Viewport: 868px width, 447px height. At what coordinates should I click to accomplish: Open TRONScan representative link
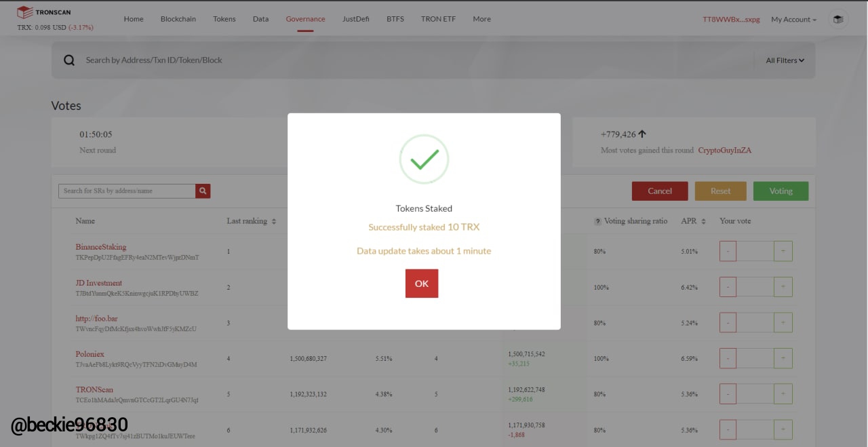tap(94, 389)
